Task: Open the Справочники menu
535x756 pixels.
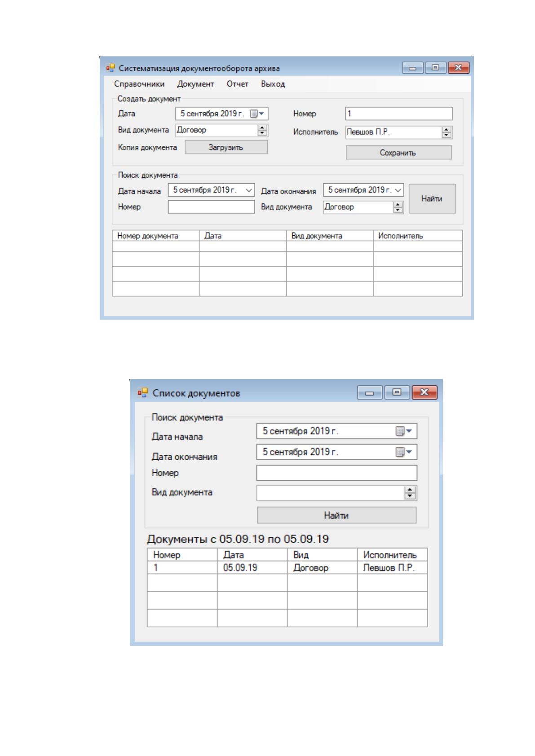Action: click(x=139, y=84)
